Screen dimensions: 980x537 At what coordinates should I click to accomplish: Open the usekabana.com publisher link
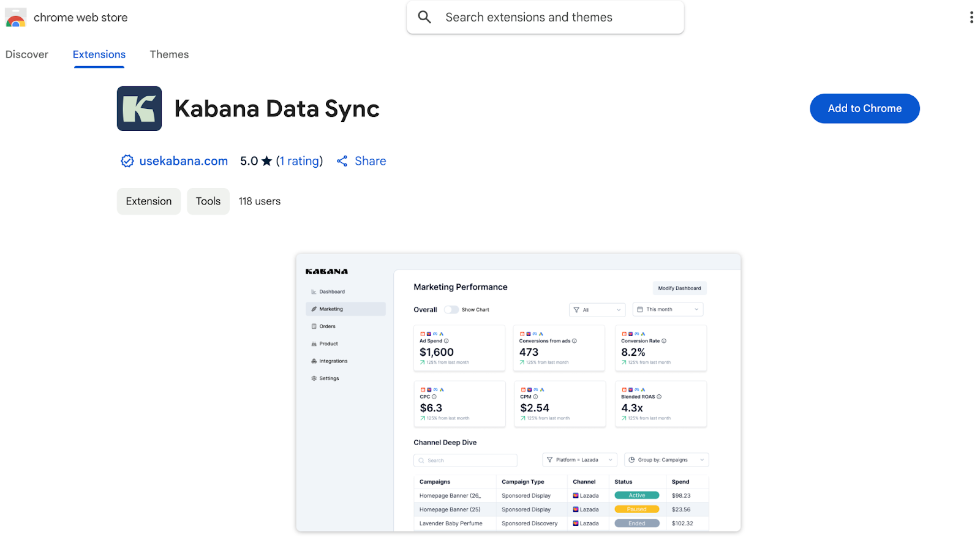(184, 161)
